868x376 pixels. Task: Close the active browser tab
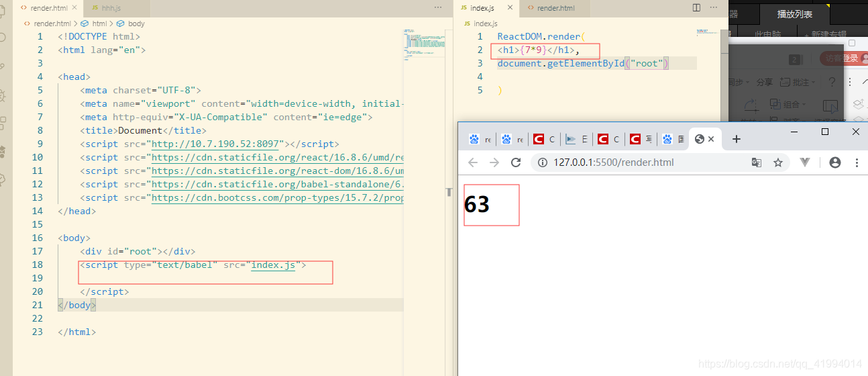(711, 139)
